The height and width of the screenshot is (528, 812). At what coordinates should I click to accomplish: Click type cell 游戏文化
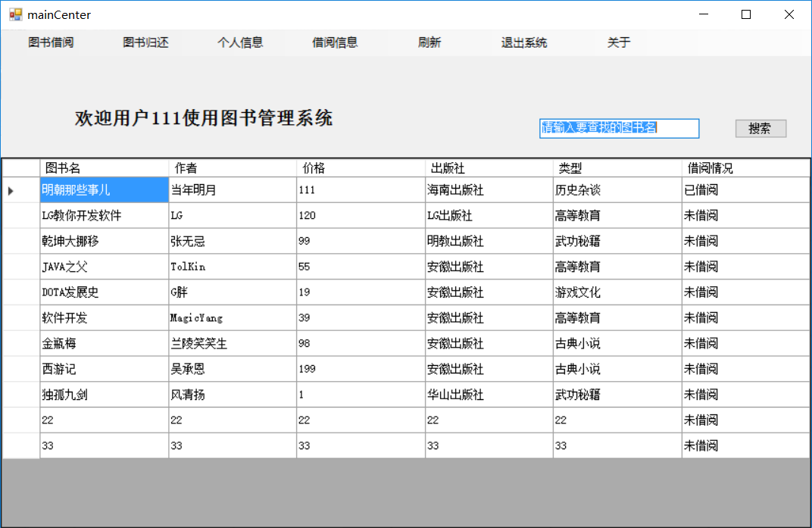pos(617,292)
